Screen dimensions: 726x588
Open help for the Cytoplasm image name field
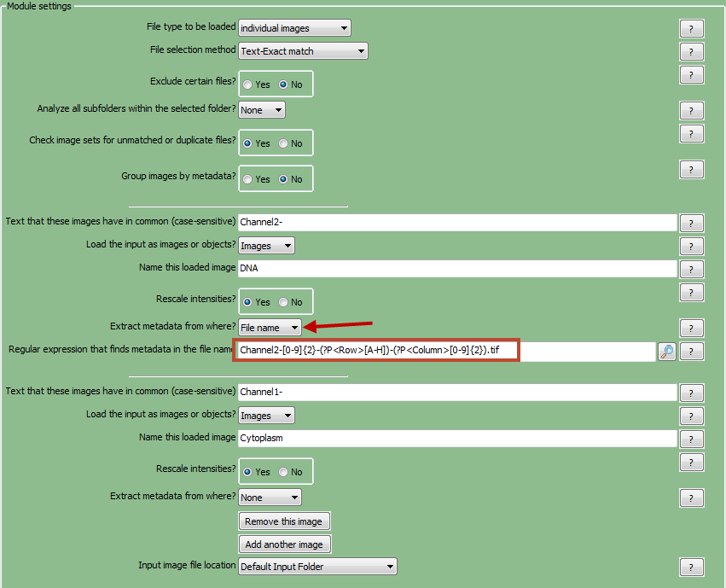click(x=691, y=440)
